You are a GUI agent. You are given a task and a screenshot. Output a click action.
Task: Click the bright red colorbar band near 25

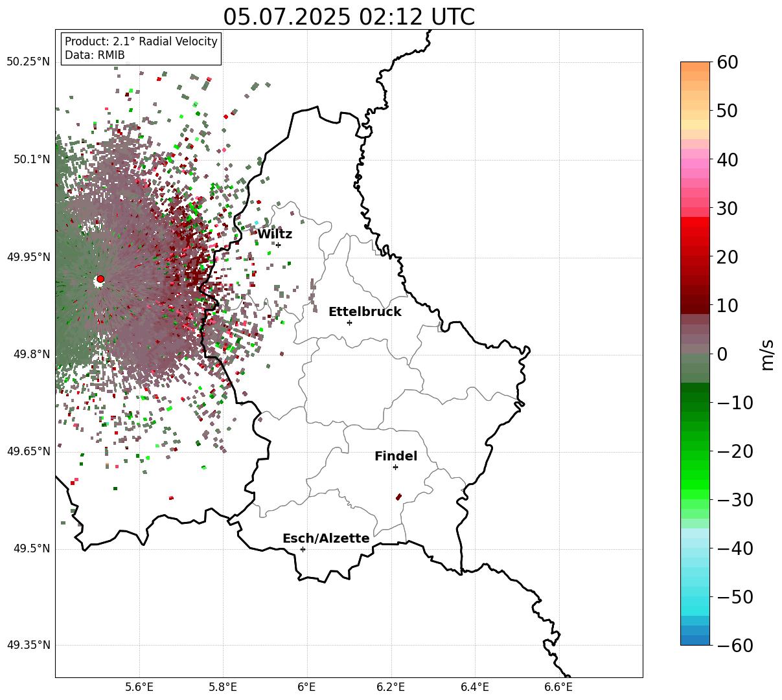[695, 232]
